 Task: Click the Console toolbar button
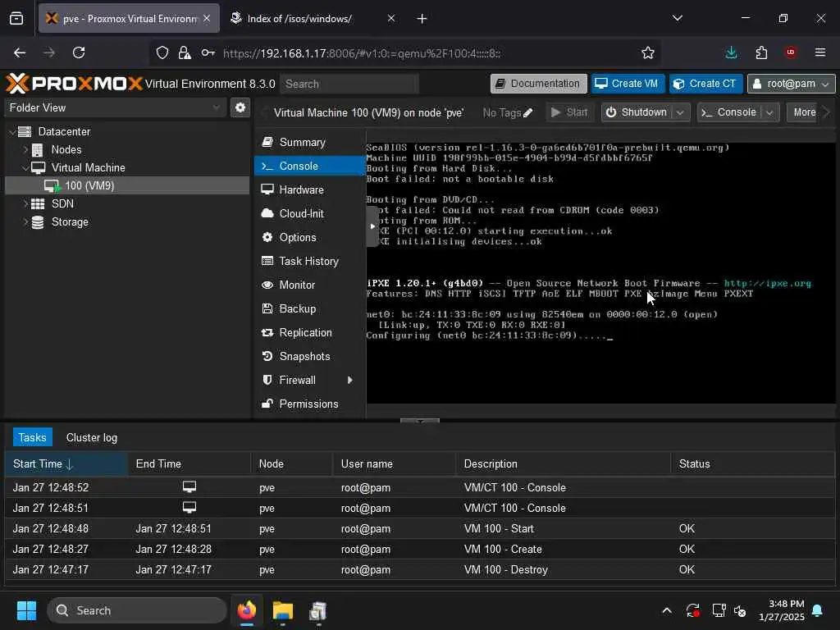[729, 112]
